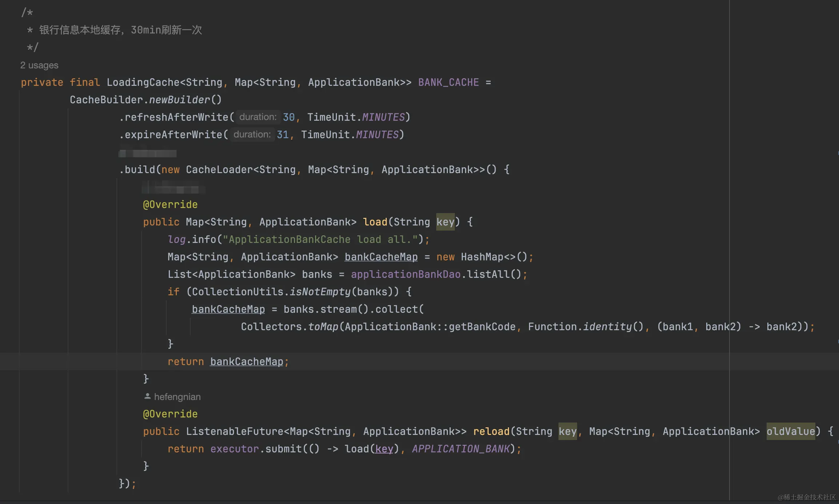
Task: Click the @Override annotation above reload
Action: [170, 414]
